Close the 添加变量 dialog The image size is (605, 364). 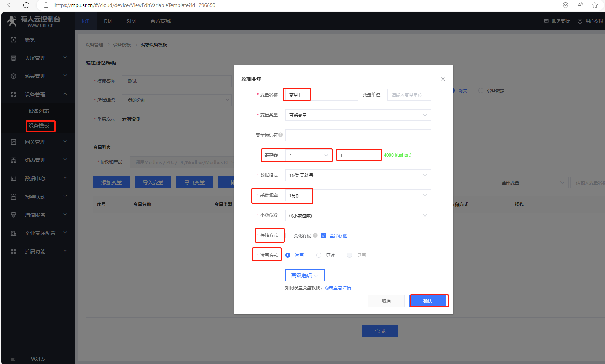[443, 79]
